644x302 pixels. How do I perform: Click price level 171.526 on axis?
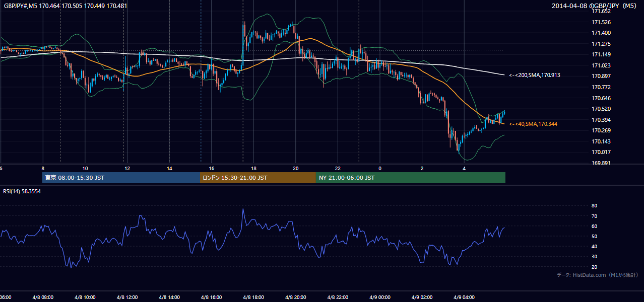pos(601,22)
